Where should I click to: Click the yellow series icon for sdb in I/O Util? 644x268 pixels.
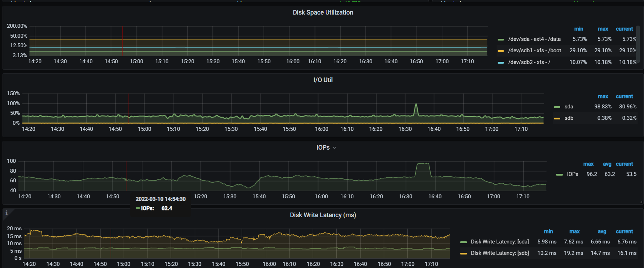(x=557, y=118)
